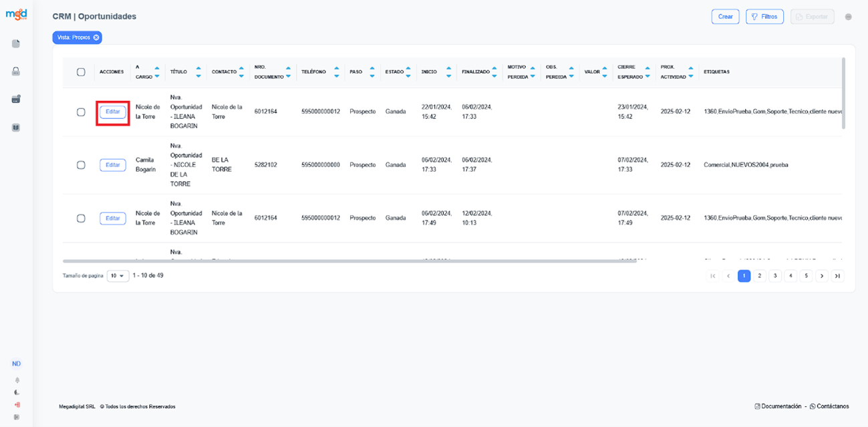Click the three-dot more options icon
This screenshot has width=868, height=427.
[x=848, y=17]
